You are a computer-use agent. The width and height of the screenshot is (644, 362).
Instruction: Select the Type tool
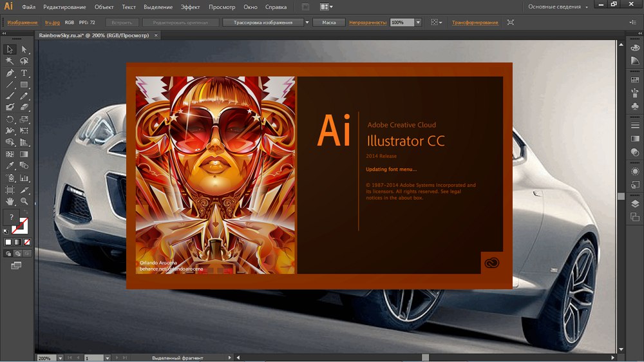[x=24, y=73]
